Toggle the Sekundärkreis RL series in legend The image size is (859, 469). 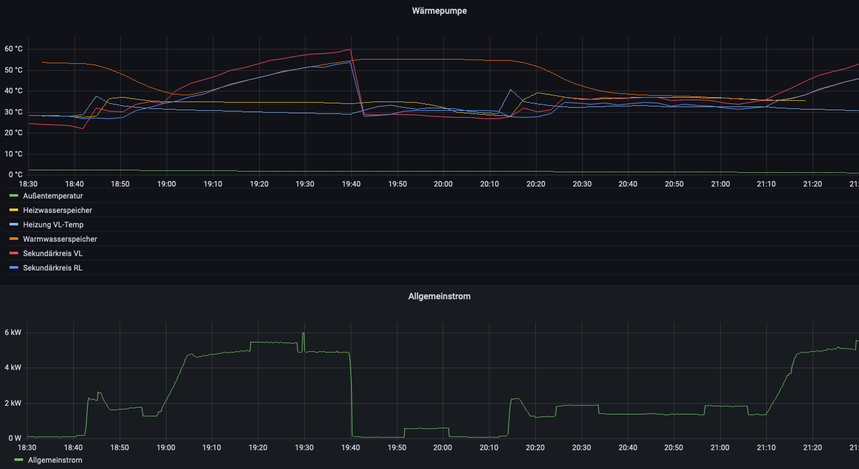(x=53, y=268)
